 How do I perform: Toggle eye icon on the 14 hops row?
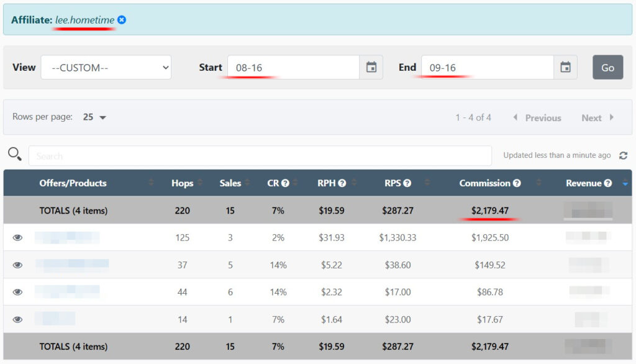tap(17, 319)
